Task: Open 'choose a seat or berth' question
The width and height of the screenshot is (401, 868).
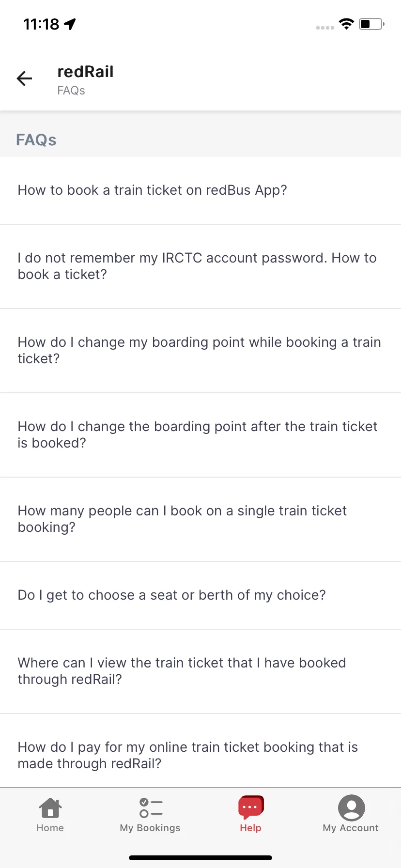Action: coord(200,595)
